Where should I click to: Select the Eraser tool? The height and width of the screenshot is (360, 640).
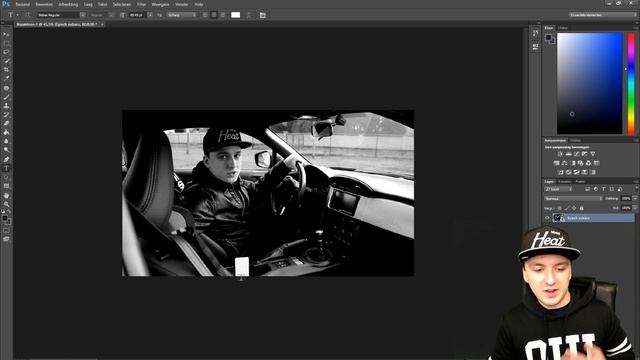[6, 123]
